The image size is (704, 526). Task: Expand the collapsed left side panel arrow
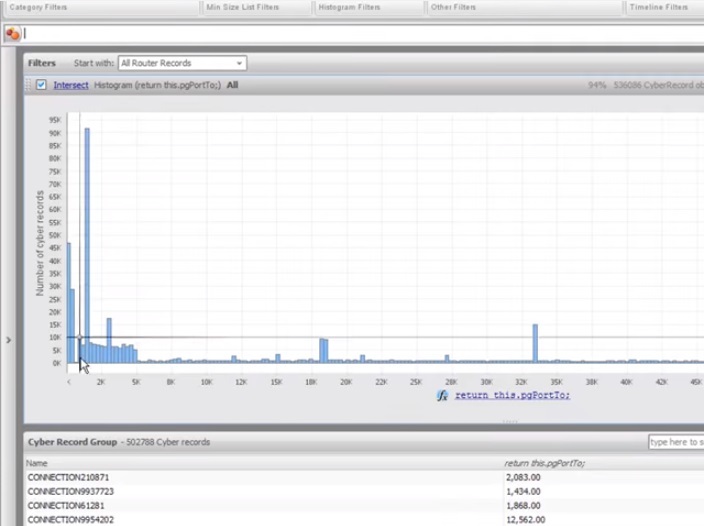[x=8, y=340]
